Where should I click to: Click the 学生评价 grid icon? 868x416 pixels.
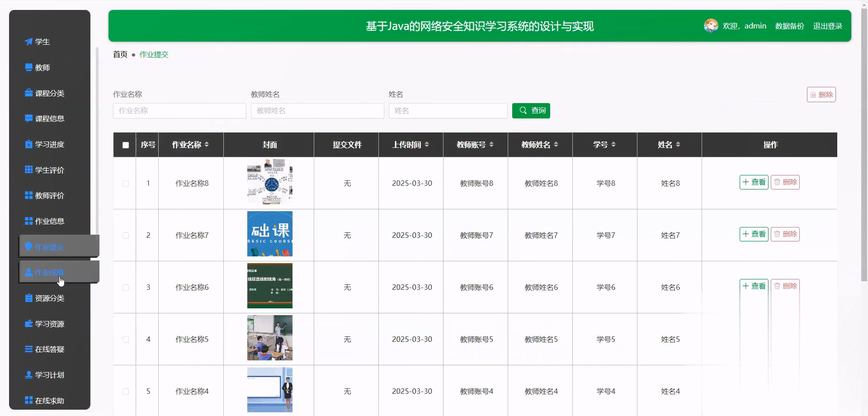(28, 170)
